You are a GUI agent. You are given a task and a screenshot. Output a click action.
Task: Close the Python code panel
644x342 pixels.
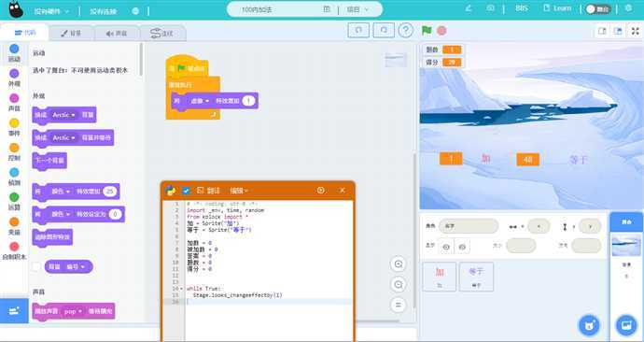(x=343, y=191)
